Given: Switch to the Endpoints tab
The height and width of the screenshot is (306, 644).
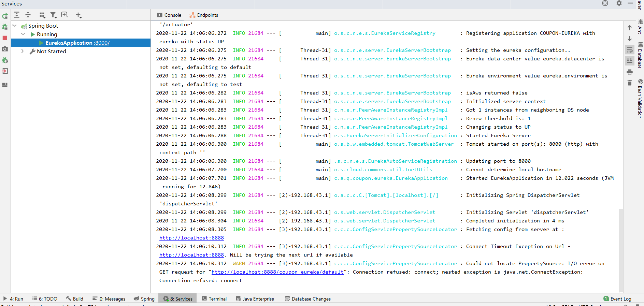Looking at the screenshot, I should point(204,15).
